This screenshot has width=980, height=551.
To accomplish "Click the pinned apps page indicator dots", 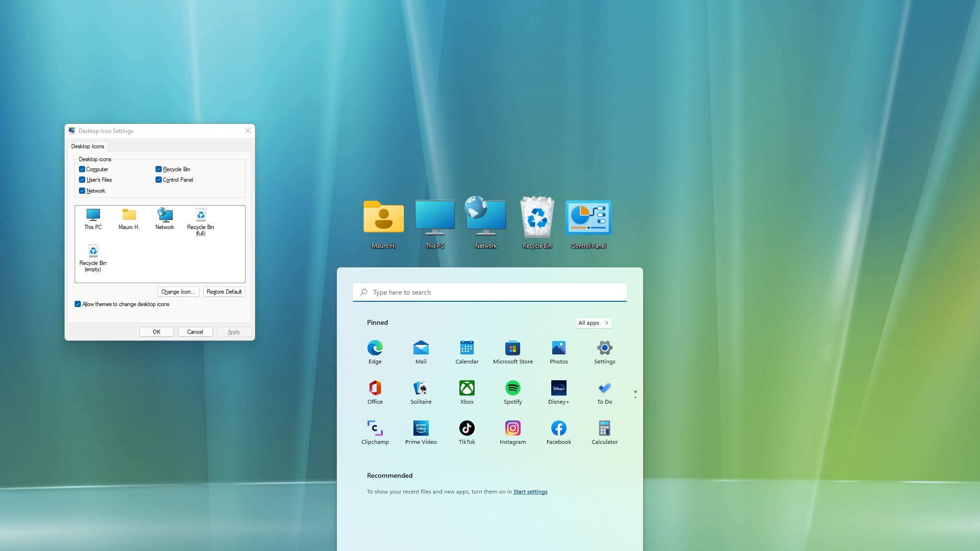I will (x=635, y=394).
